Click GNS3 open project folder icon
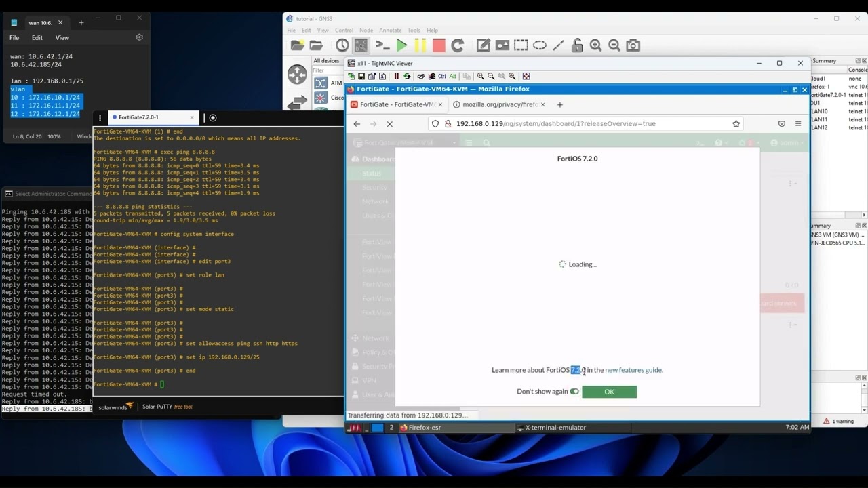Image resolution: width=868 pixels, height=488 pixels. click(x=316, y=45)
